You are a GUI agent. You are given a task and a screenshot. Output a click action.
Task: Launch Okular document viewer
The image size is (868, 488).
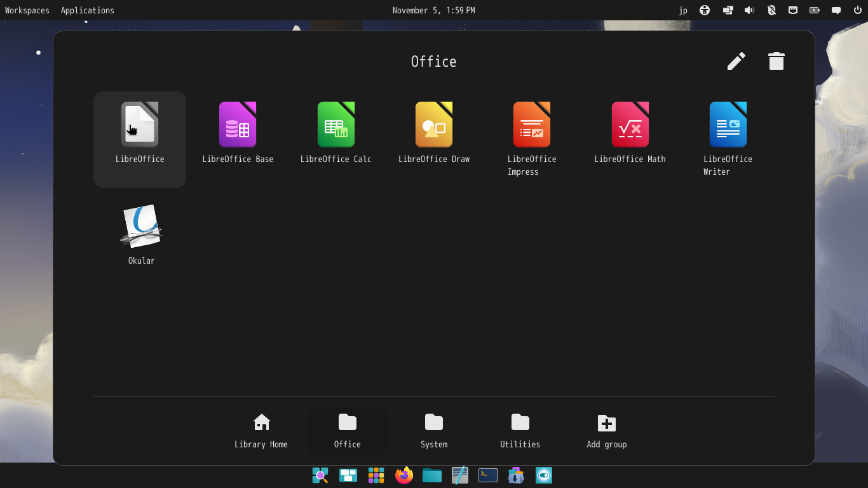click(x=141, y=234)
